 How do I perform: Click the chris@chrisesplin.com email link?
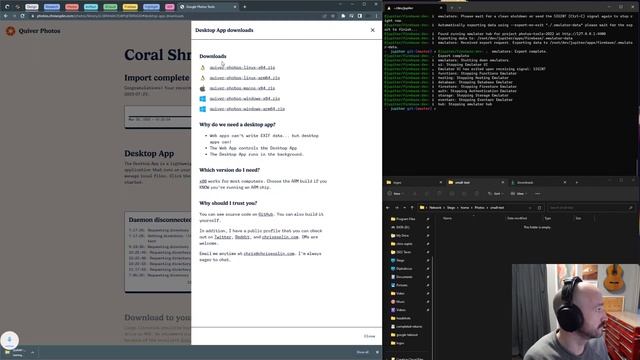pyautogui.click(x=269, y=254)
